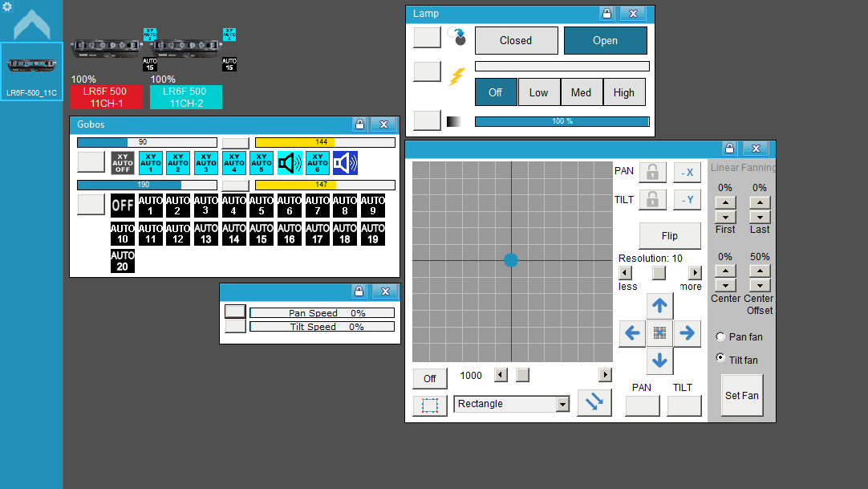Adjust the yellow 144 gobo slider

click(x=325, y=142)
